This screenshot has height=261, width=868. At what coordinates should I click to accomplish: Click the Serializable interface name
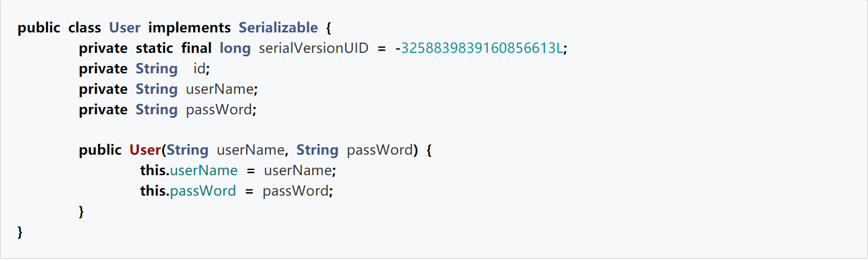click(x=278, y=28)
